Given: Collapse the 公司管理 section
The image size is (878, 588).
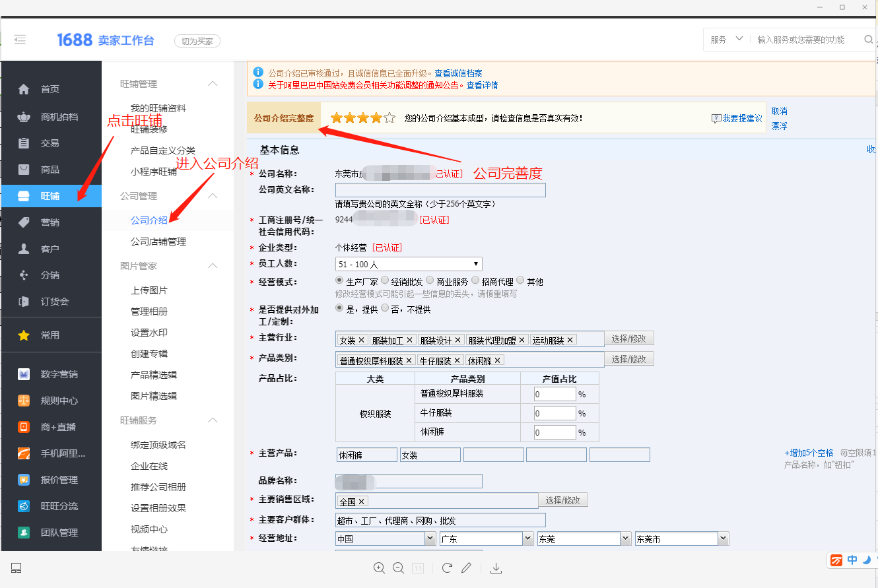Looking at the screenshot, I should tap(213, 195).
